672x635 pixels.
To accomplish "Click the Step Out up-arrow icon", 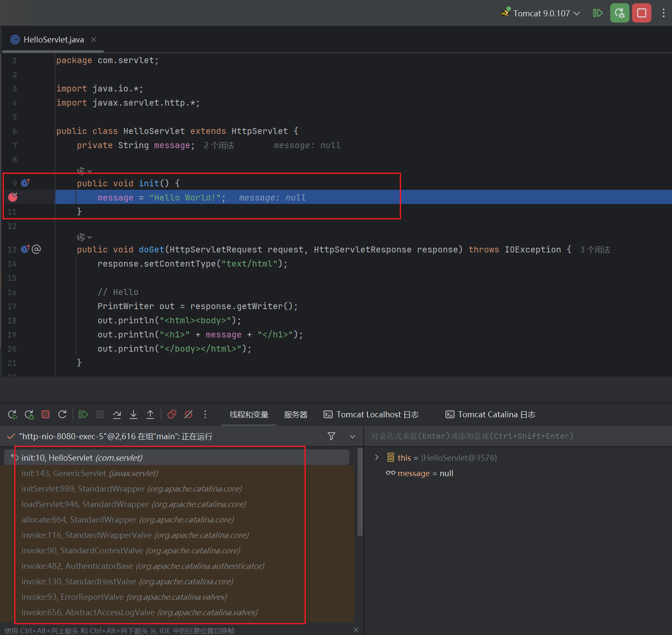I will tap(150, 414).
